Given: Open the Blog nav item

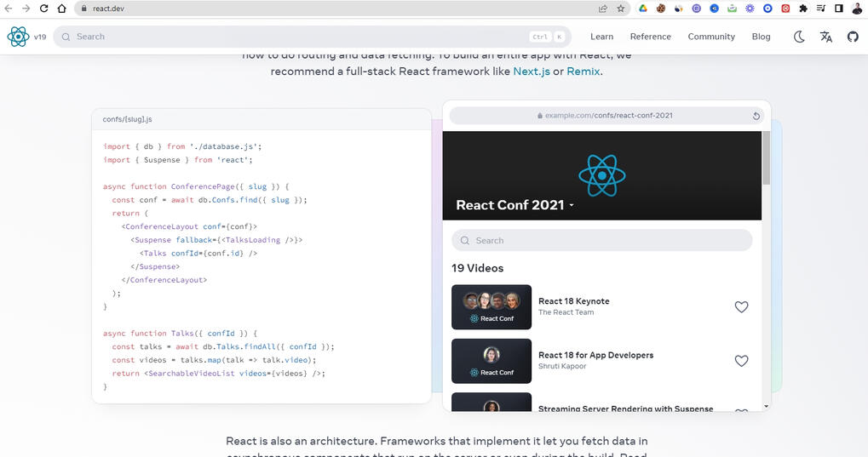Looking at the screenshot, I should tap(762, 37).
